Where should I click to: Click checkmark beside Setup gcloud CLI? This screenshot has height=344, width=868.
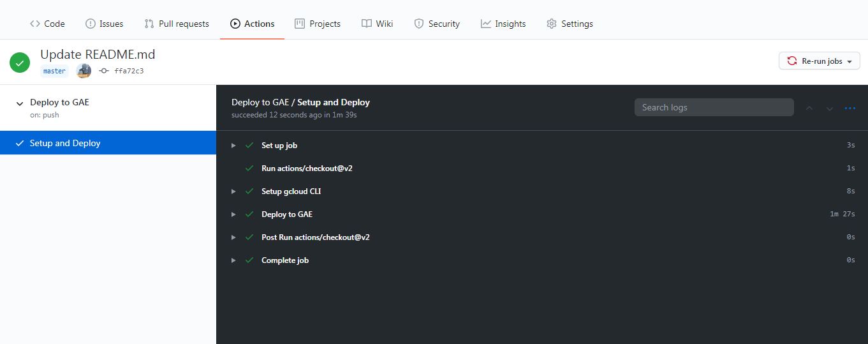coord(249,191)
